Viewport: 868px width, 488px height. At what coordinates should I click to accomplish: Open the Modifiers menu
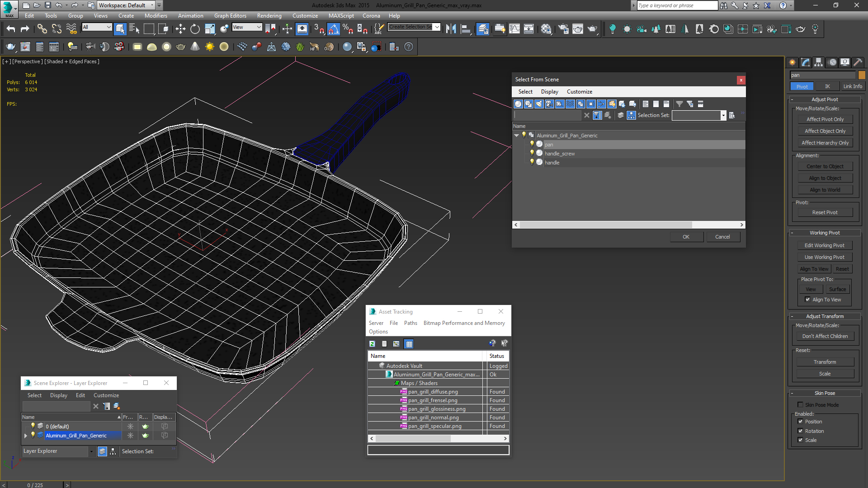click(x=156, y=16)
